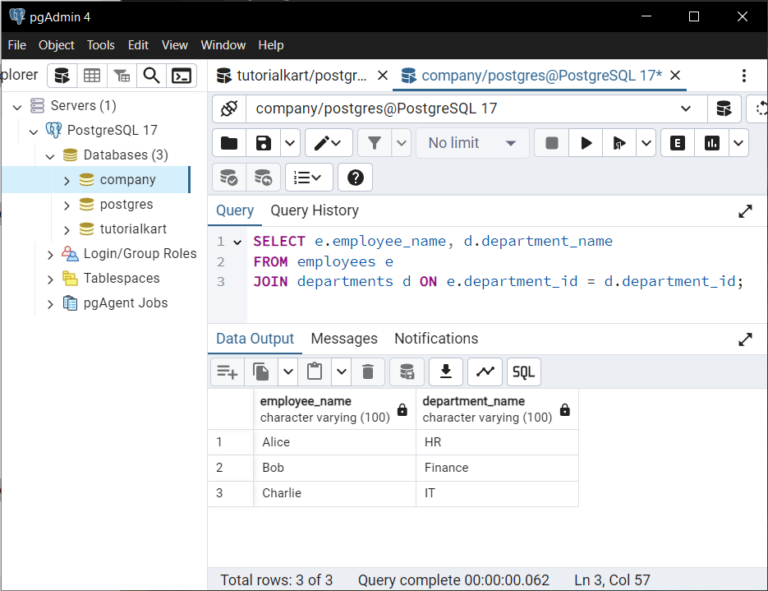Image resolution: width=768 pixels, height=591 pixels.
Task: Click Save Data Changes database icon
Action: point(407,372)
